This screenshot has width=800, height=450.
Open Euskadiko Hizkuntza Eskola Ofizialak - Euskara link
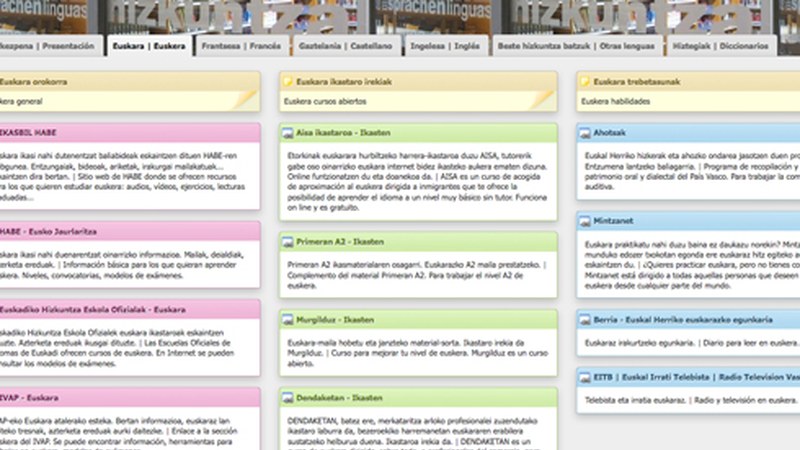93,310
